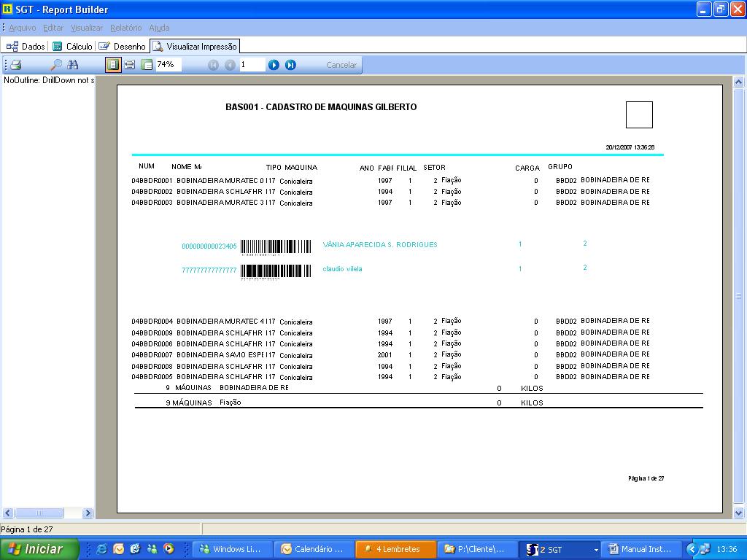Image resolution: width=747 pixels, height=560 pixels.
Task: Click the page number input field
Action: 252,65
